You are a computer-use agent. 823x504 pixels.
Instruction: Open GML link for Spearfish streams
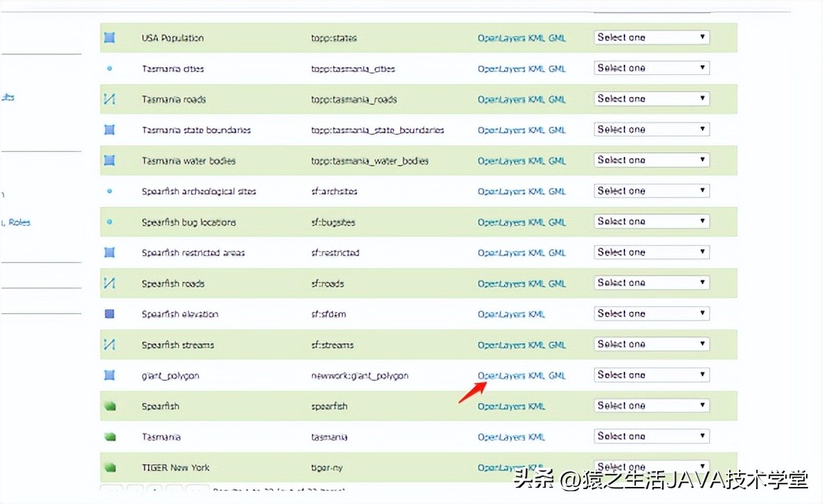point(557,345)
